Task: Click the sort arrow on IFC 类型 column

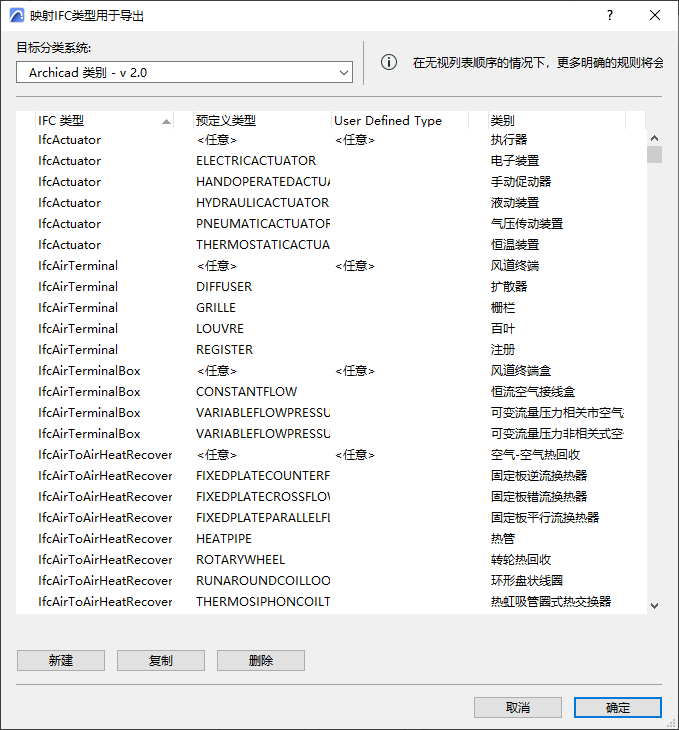Action: [166, 122]
